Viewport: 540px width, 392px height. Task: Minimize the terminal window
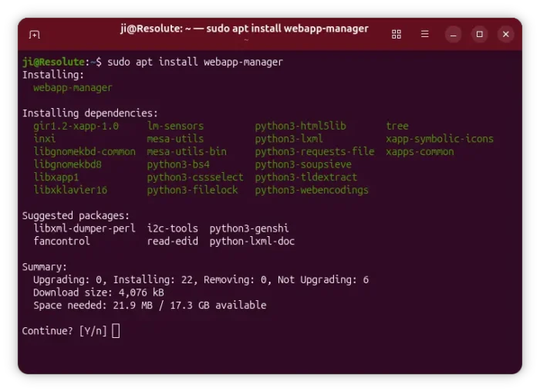454,34
